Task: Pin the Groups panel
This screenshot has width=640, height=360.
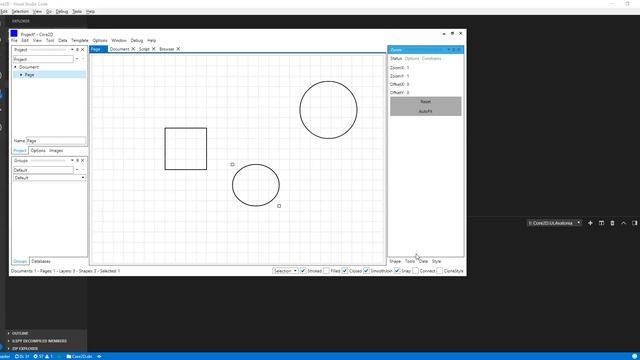Action: [77, 160]
